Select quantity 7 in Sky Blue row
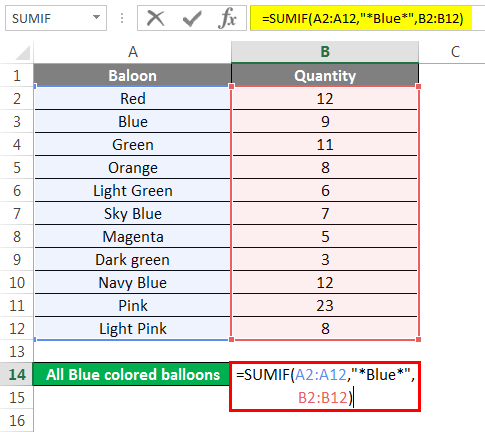Screen dimensions: 485x432 [325, 214]
